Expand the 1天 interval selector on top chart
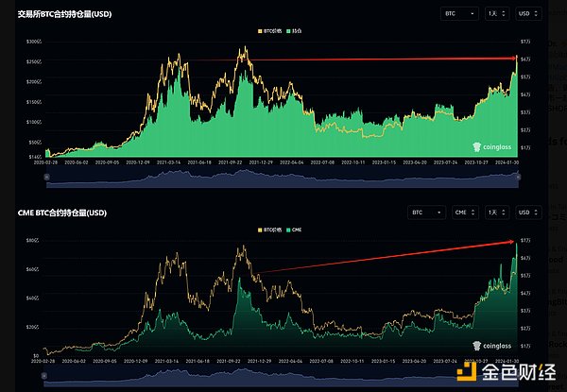The height and width of the screenshot is (392, 567). click(496, 13)
